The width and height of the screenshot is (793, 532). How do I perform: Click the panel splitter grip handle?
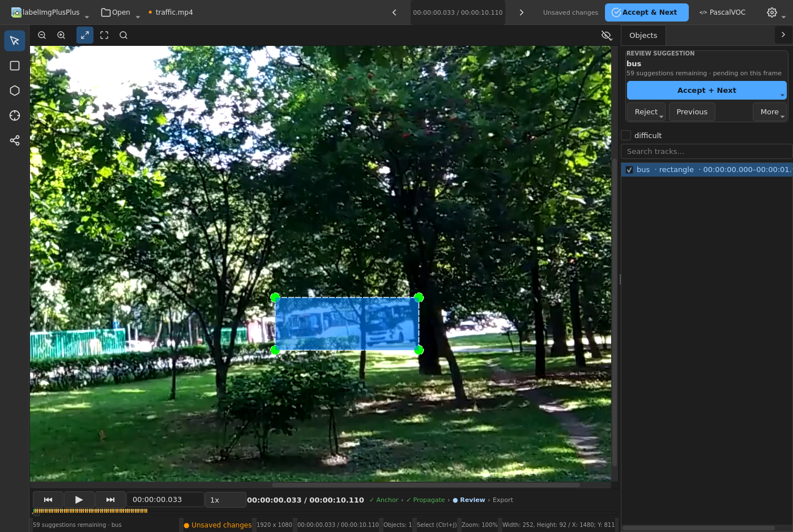tap(620, 279)
